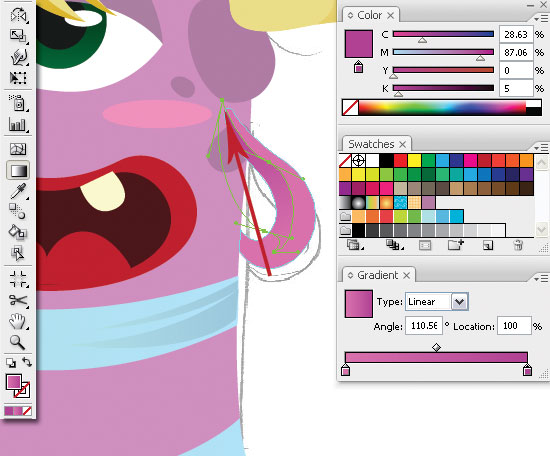550x456 pixels.
Task: Click the Swatches scrollbar down arrow
Action: coord(542,229)
